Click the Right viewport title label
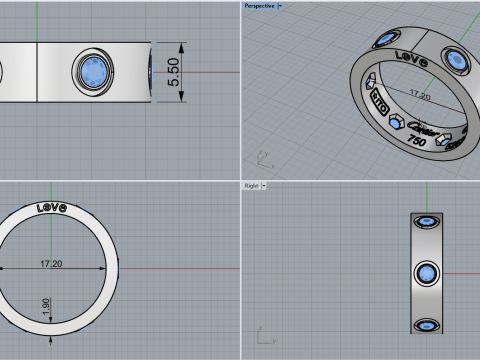This screenshot has width=480, height=360. pyautogui.click(x=251, y=186)
